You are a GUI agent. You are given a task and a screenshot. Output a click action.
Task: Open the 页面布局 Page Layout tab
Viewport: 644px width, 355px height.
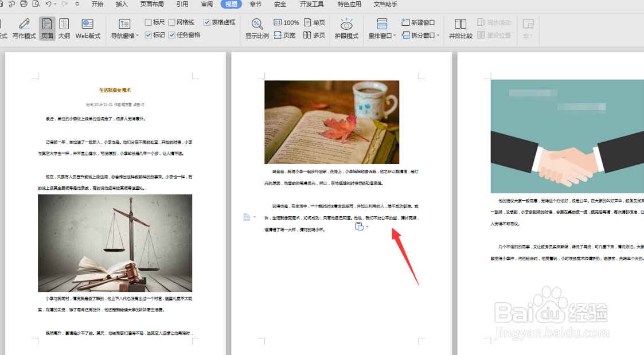point(152,4)
